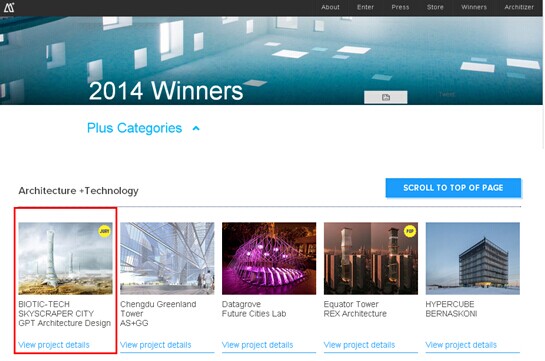Click the BIOTIC-TECH SKYSCRAPER CITY title text
This screenshot has width=545, height=361.
tap(56, 309)
